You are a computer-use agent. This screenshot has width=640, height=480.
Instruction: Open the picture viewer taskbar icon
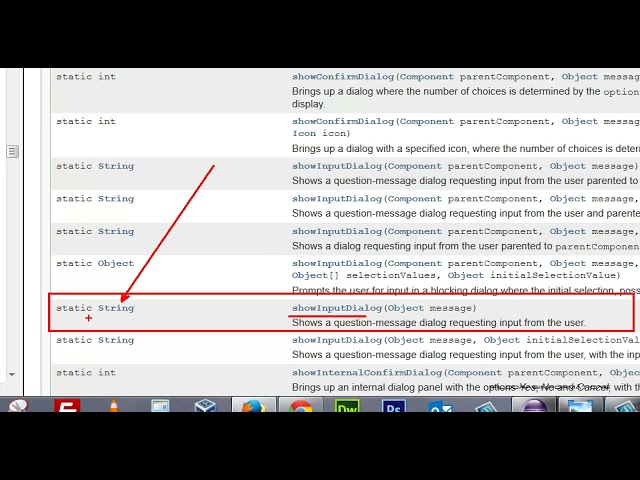(580, 405)
